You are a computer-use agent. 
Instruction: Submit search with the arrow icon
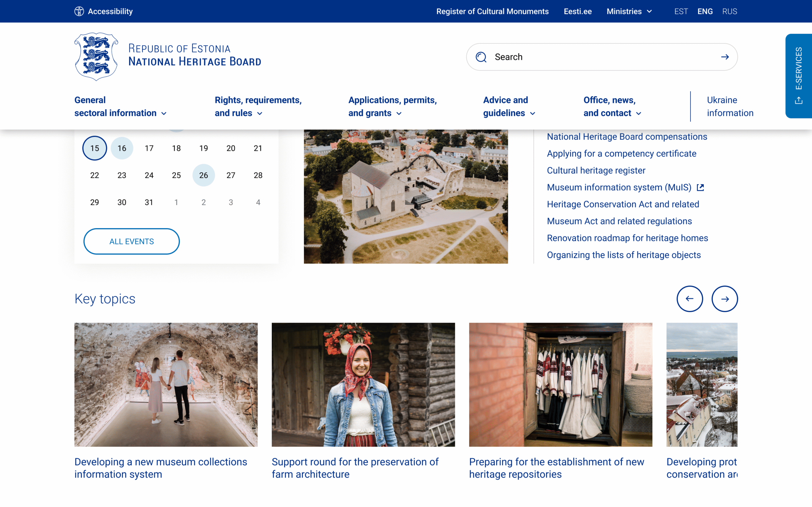(725, 57)
